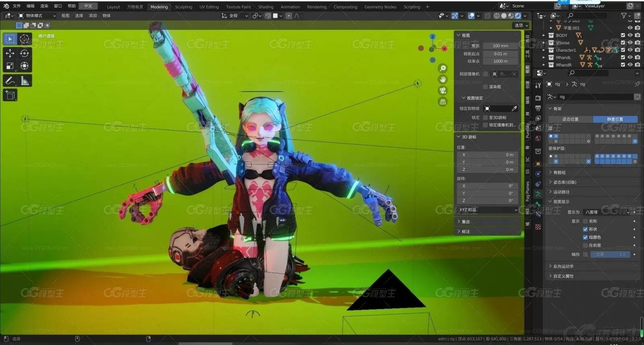Select the Box Select tool
This screenshot has height=345, width=644.
tap(10, 39)
